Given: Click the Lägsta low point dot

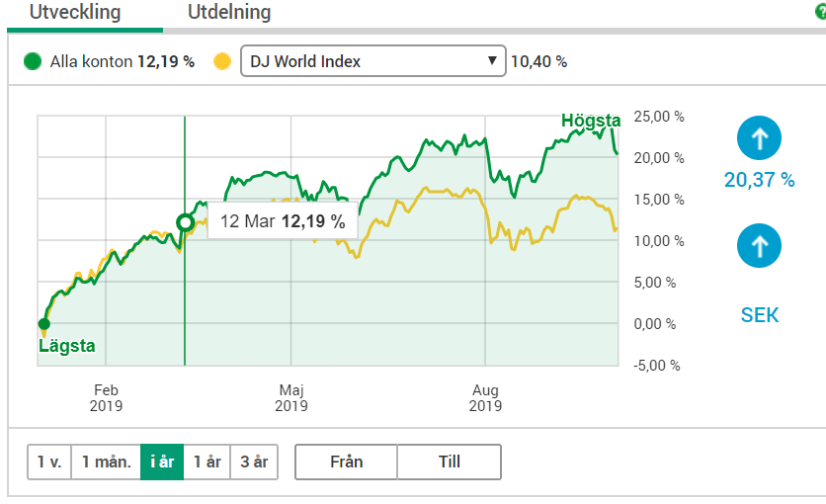Looking at the screenshot, I should coord(43,323).
